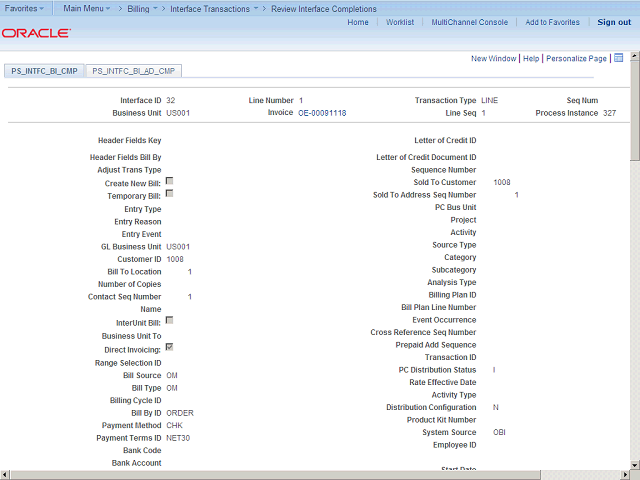The height and width of the screenshot is (480, 640).
Task: Select Transaction Type value LINE
Action: [x=489, y=100]
